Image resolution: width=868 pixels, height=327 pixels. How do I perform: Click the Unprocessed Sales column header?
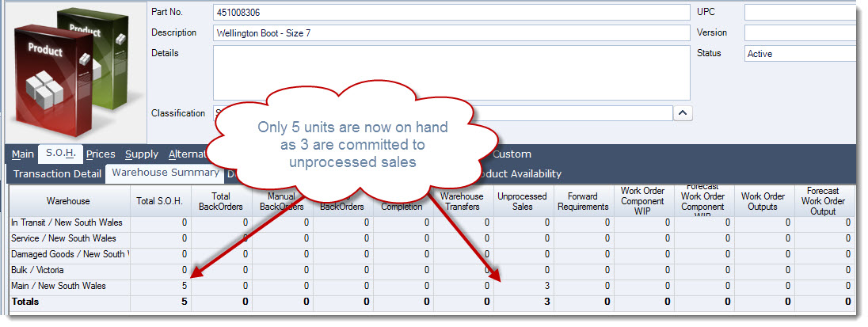tap(522, 201)
